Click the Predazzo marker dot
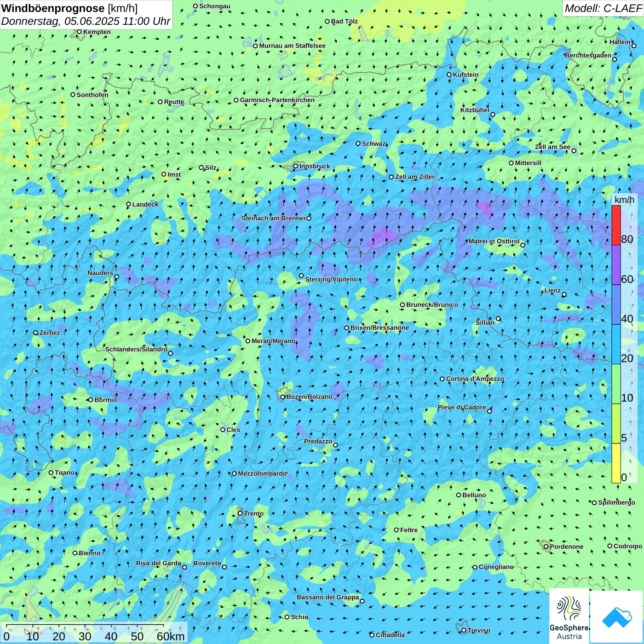This screenshot has width=644, height=644. coord(335,445)
